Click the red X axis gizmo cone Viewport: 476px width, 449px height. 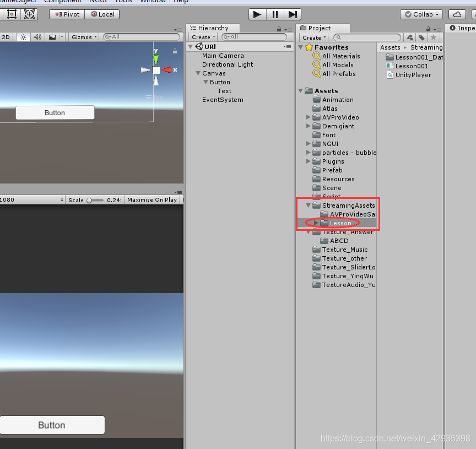pos(166,70)
